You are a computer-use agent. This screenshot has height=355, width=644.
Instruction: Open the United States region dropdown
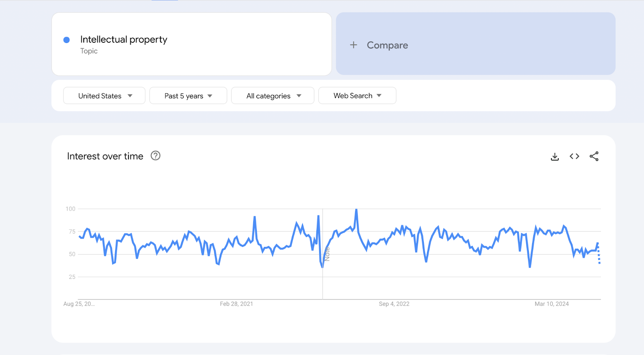pyautogui.click(x=104, y=95)
